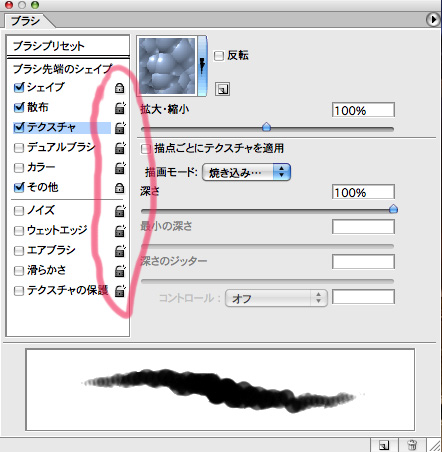
Task: Lock the デュアルブラシ setting via lock icon
Action: tap(120, 148)
